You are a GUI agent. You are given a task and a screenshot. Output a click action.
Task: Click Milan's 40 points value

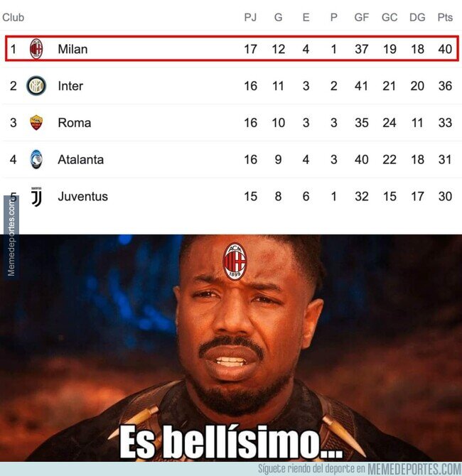click(445, 49)
